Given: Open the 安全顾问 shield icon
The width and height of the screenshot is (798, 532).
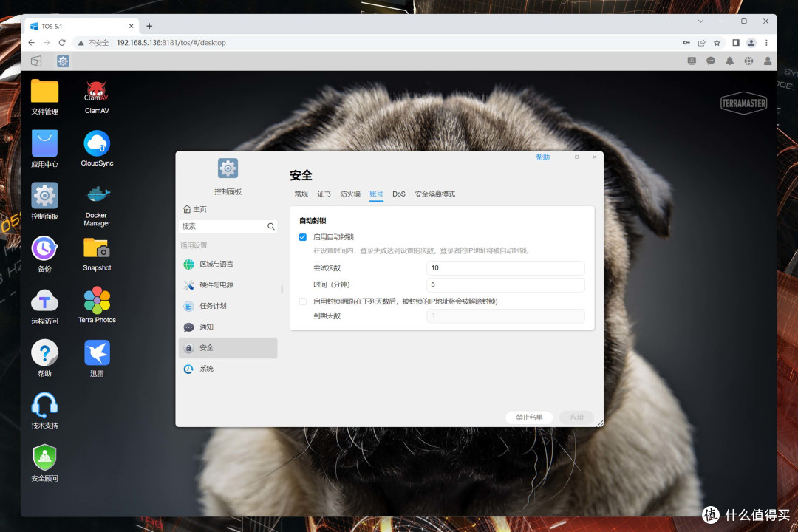Looking at the screenshot, I should pos(45,463).
